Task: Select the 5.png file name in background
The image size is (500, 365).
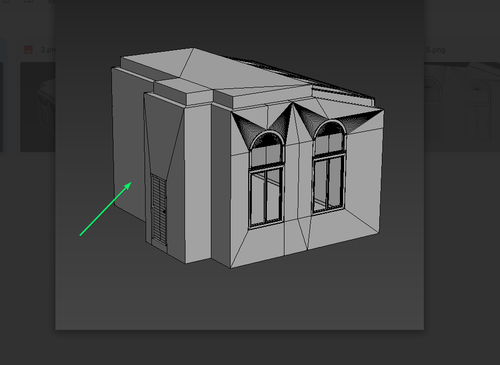Action: (x=435, y=50)
